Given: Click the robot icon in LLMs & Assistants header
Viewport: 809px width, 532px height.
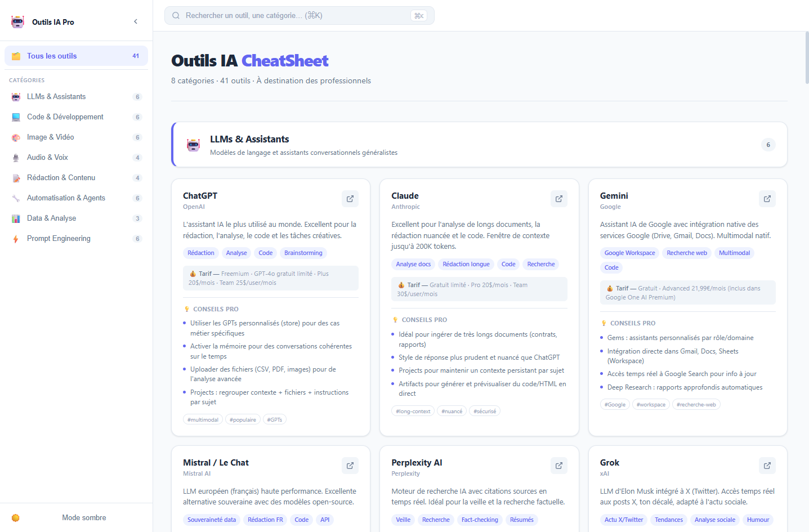Looking at the screenshot, I should point(194,145).
